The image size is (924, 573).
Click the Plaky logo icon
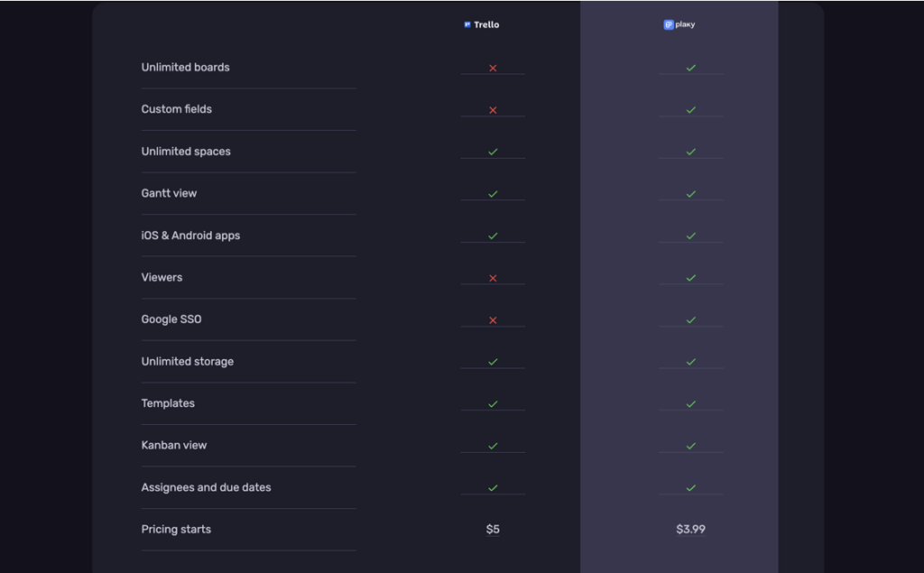pos(669,24)
